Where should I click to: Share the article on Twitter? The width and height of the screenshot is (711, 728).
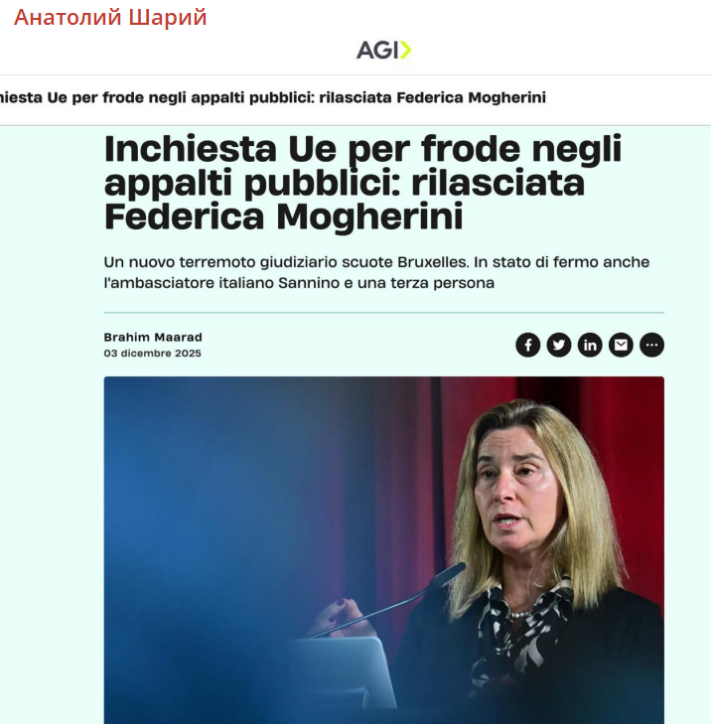coord(559,345)
